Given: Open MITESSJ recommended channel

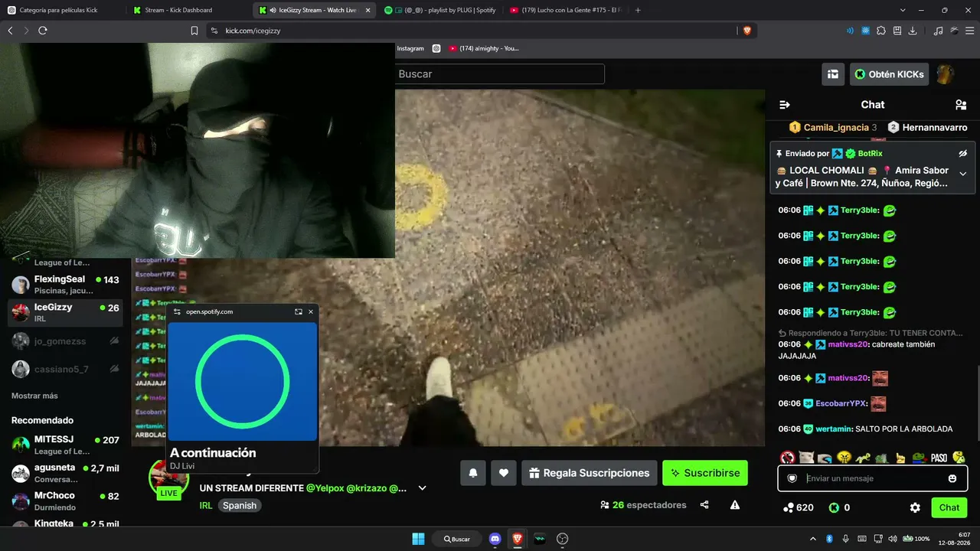Looking at the screenshot, I should tap(65, 445).
